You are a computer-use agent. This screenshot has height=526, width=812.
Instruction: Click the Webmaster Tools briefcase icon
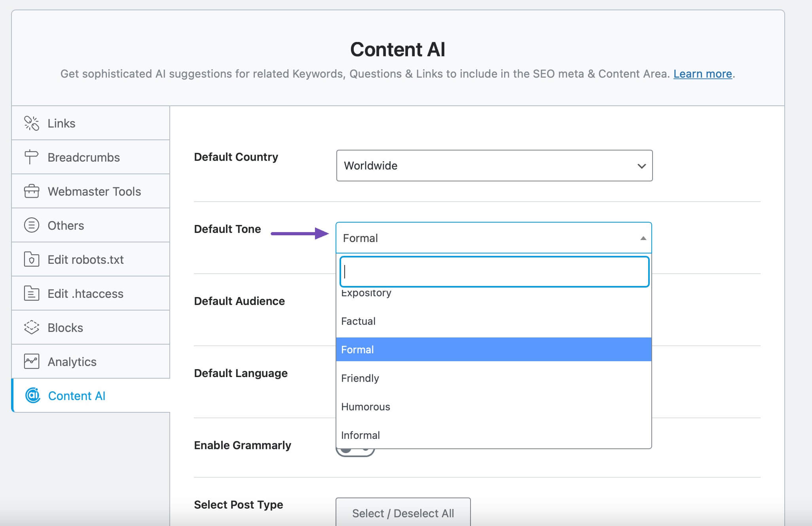click(x=32, y=191)
